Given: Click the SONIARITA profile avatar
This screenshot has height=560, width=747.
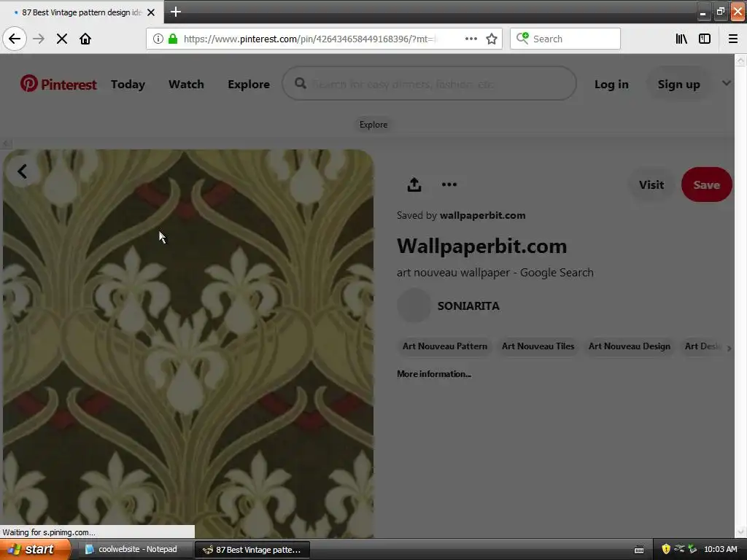Looking at the screenshot, I should [414, 306].
